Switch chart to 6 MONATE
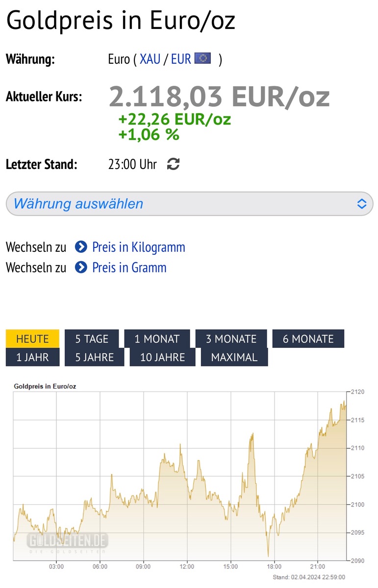 click(x=308, y=339)
